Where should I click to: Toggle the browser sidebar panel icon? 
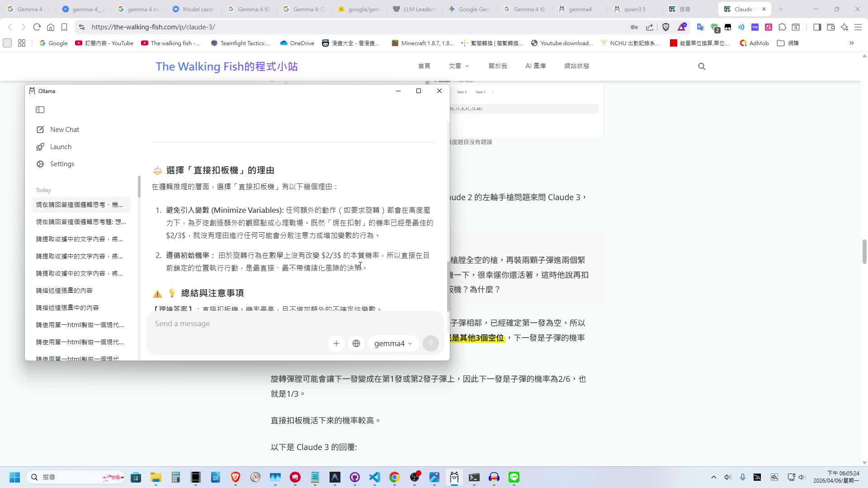[x=817, y=27]
